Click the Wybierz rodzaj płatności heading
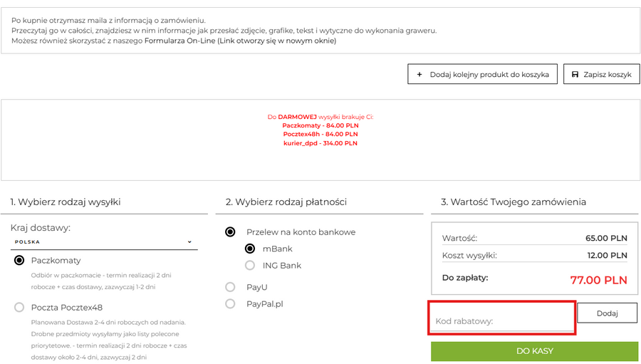Viewport: 641px width, 364px height. (x=286, y=202)
